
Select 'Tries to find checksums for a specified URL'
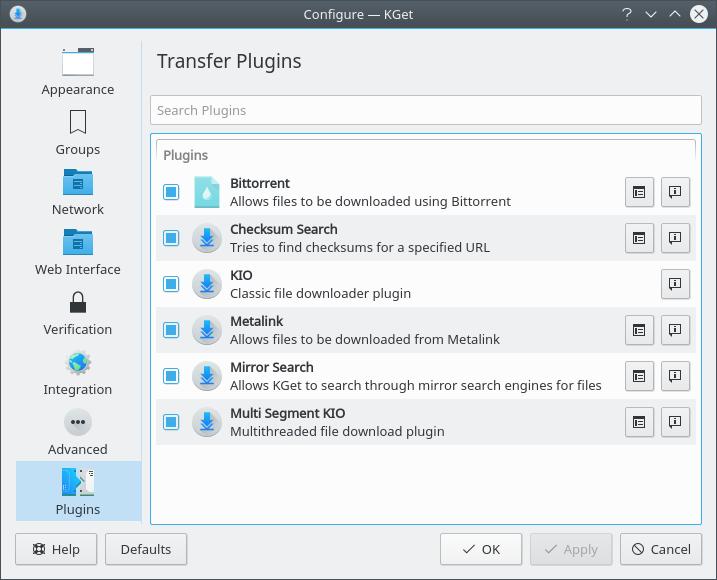[360, 247]
